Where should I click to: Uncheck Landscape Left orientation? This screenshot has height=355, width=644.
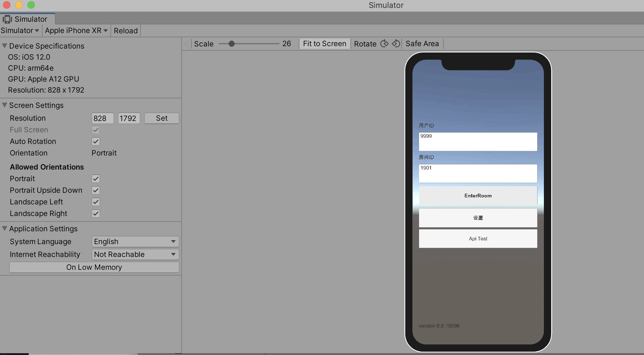click(x=96, y=202)
